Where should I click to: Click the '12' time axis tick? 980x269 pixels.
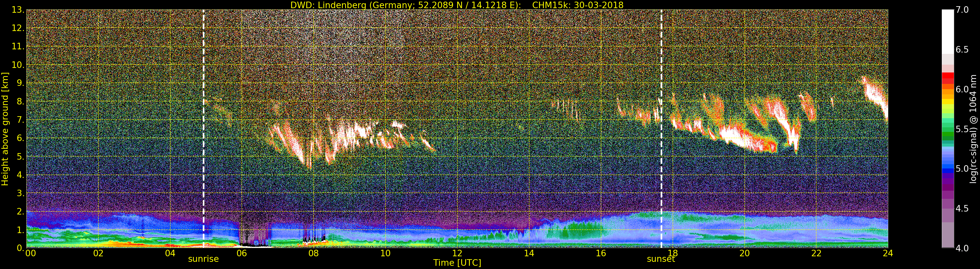[x=457, y=253]
